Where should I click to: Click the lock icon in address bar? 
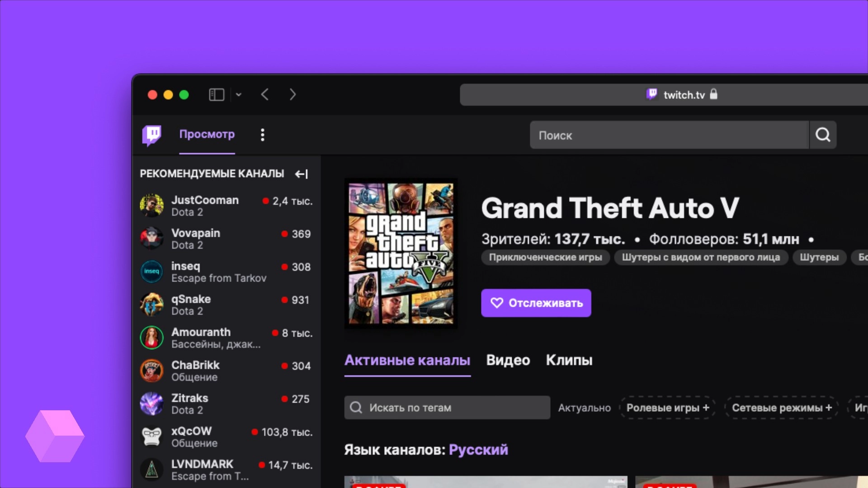[713, 94]
